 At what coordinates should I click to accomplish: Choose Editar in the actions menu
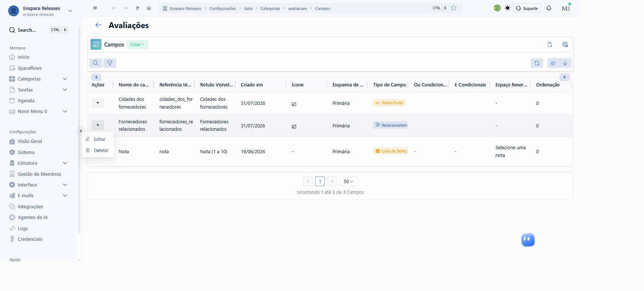coord(98,139)
